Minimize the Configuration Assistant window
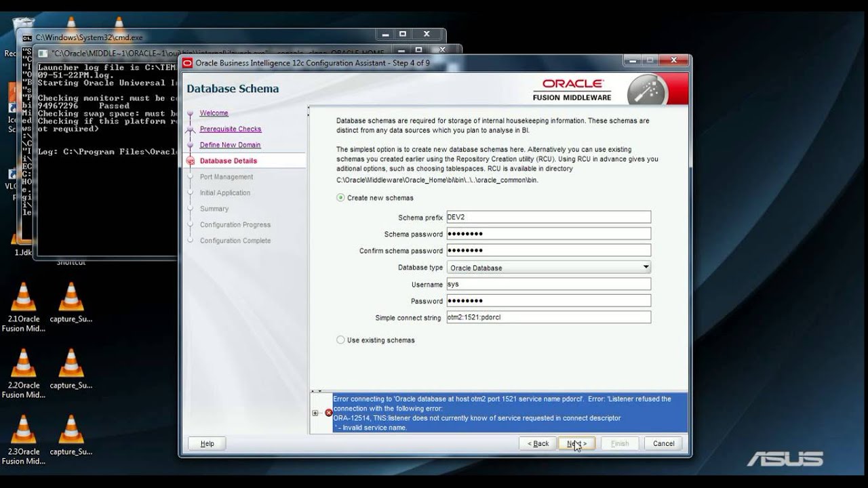868x488 pixels. click(x=631, y=60)
